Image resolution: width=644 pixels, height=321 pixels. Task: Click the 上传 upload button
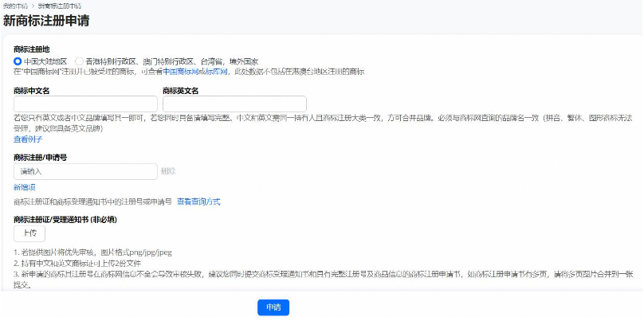(x=29, y=233)
